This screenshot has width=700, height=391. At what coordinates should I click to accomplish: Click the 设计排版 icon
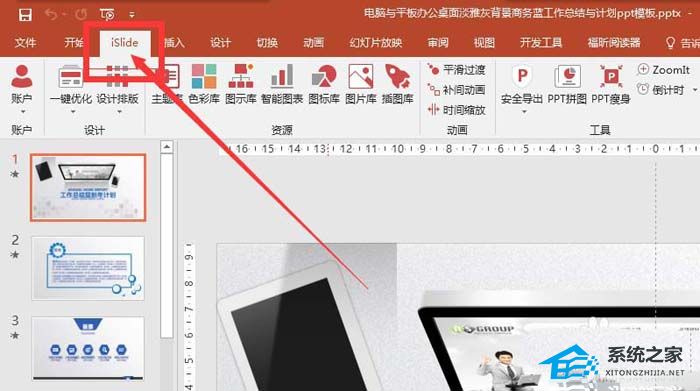coord(117,76)
